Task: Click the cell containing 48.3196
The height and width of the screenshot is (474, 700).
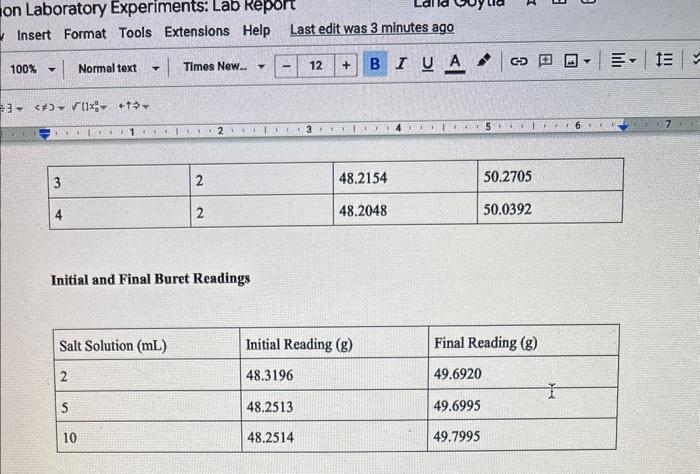Action: coord(334,374)
